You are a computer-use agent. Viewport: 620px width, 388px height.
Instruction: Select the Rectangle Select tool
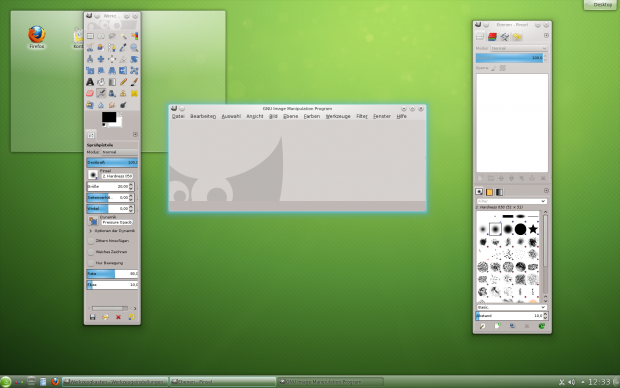pyautogui.click(x=90, y=36)
